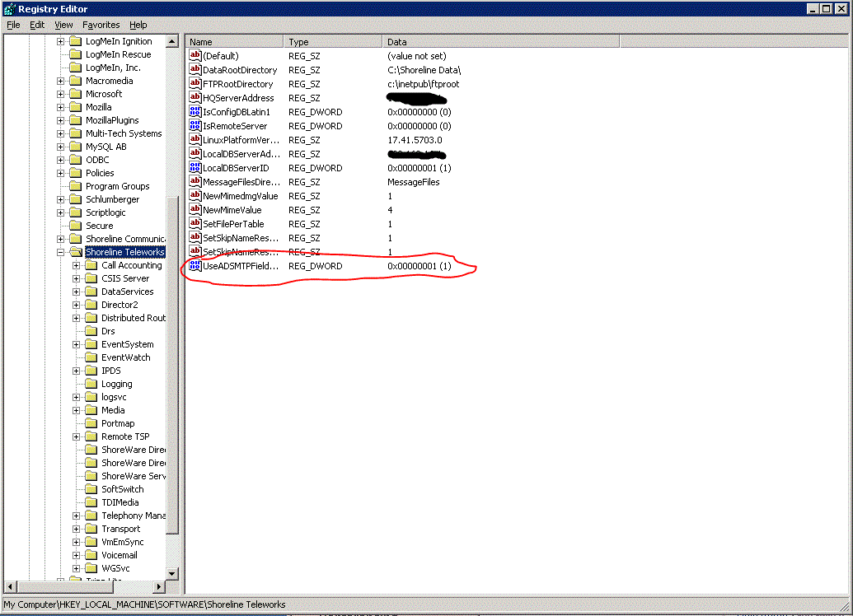Click the NewMimeValue string icon

[195, 210]
